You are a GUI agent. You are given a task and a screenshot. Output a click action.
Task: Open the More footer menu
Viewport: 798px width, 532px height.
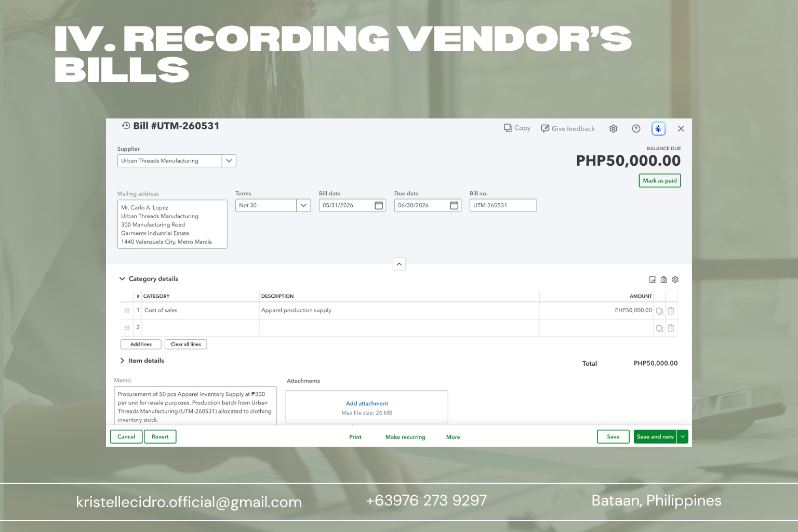453,437
